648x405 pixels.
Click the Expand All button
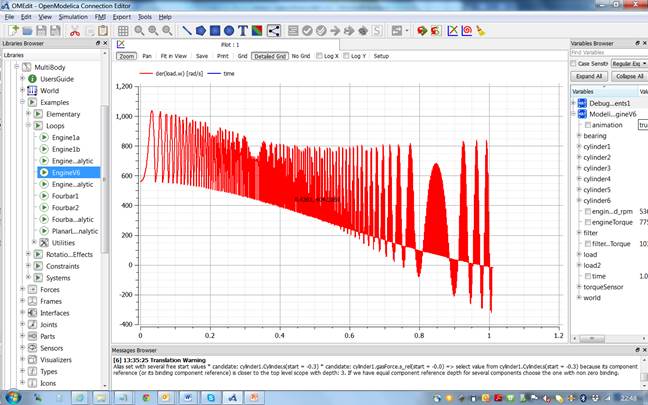click(589, 76)
